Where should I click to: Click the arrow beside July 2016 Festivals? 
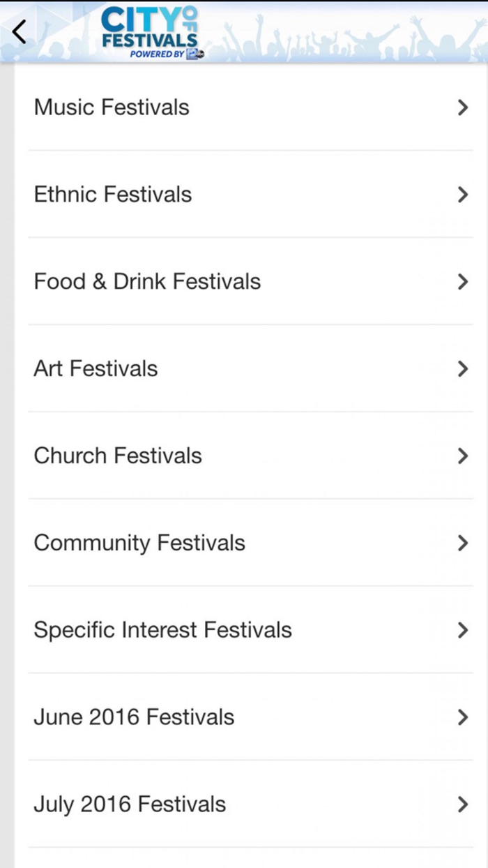463,804
